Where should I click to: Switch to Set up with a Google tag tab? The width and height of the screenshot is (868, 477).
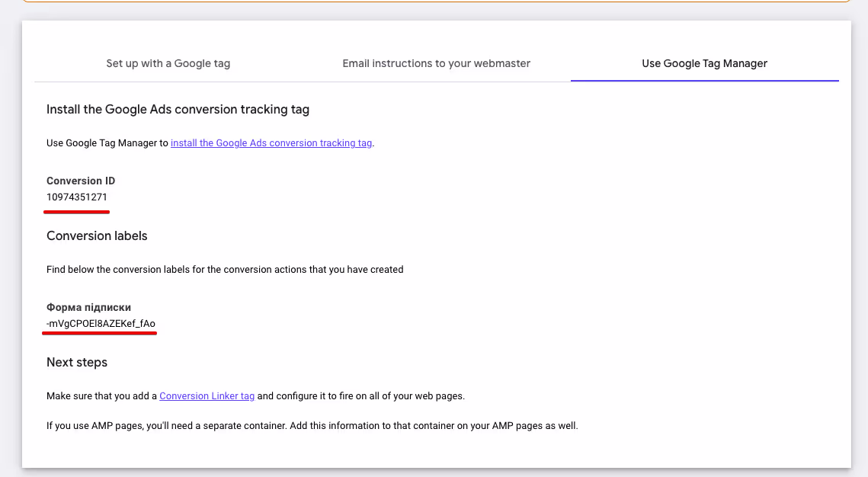[168, 64]
